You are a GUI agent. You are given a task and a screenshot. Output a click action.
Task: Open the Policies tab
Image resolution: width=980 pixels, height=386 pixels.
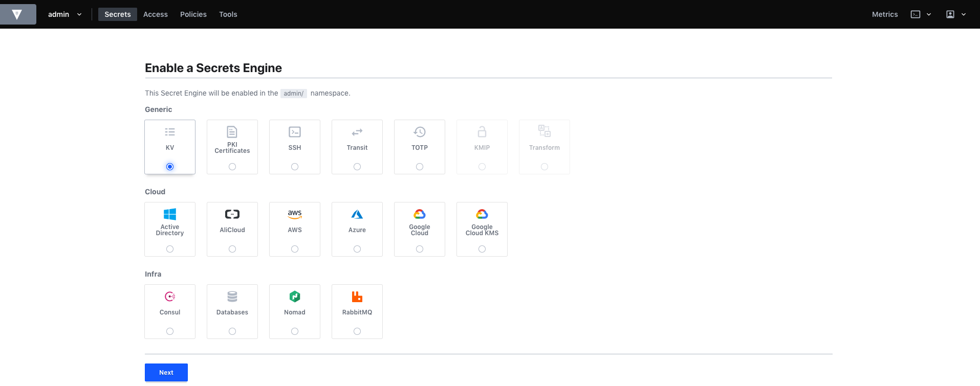point(193,14)
